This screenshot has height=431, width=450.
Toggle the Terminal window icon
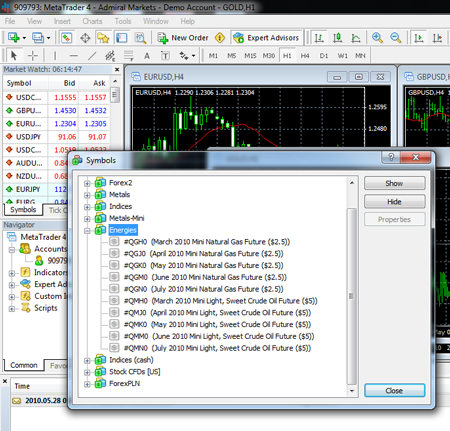pos(121,38)
